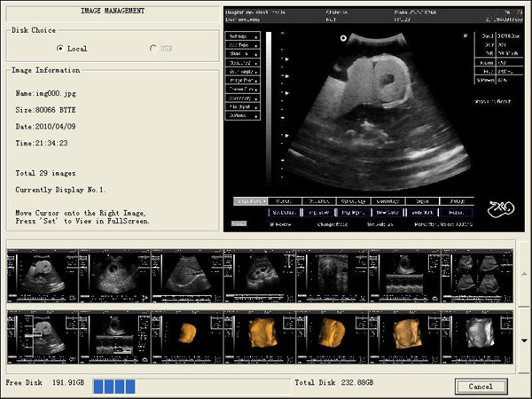Viewport: 532px width, 399px height.
Task: Select the first-row M-mode trace thumbnail
Action: 404,276
